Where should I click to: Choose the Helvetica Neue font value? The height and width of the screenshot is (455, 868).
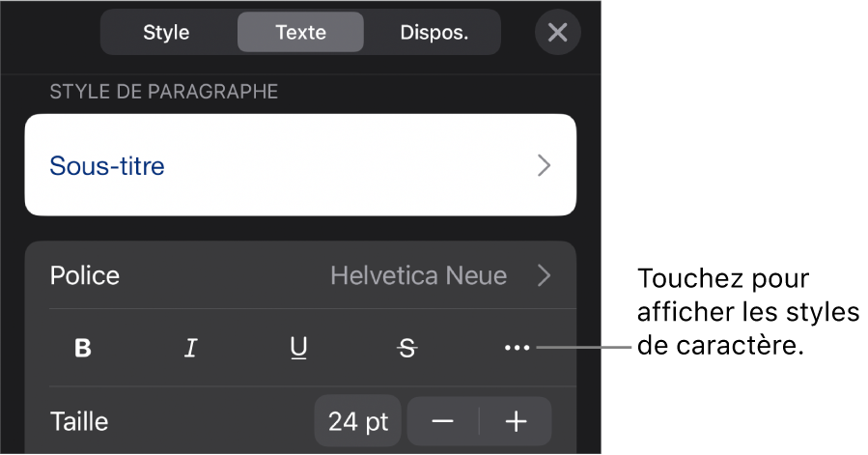point(418,275)
